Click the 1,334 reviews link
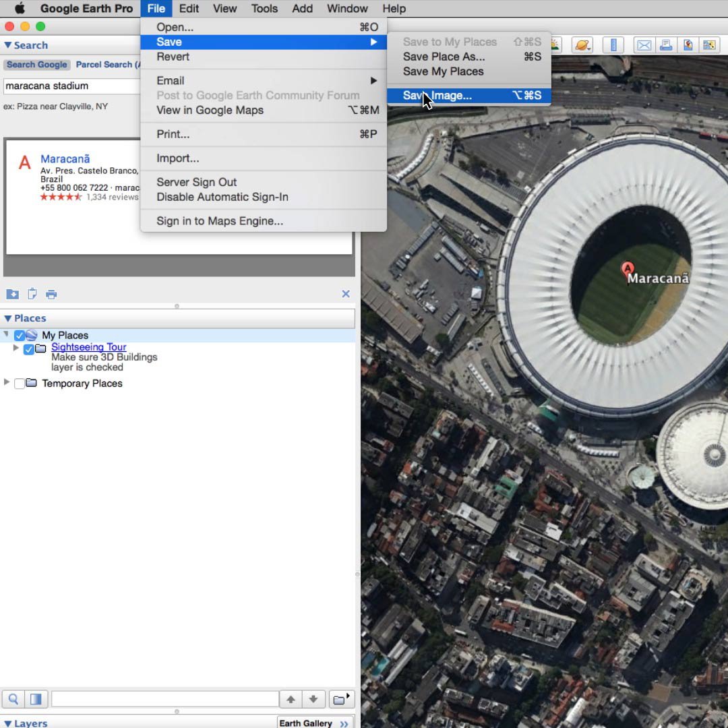Viewport: 728px width, 728px height. [x=113, y=197]
